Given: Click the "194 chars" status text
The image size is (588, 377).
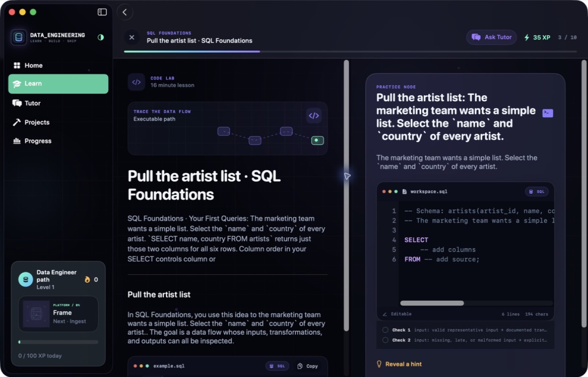Looking at the screenshot, I should pos(537,314).
